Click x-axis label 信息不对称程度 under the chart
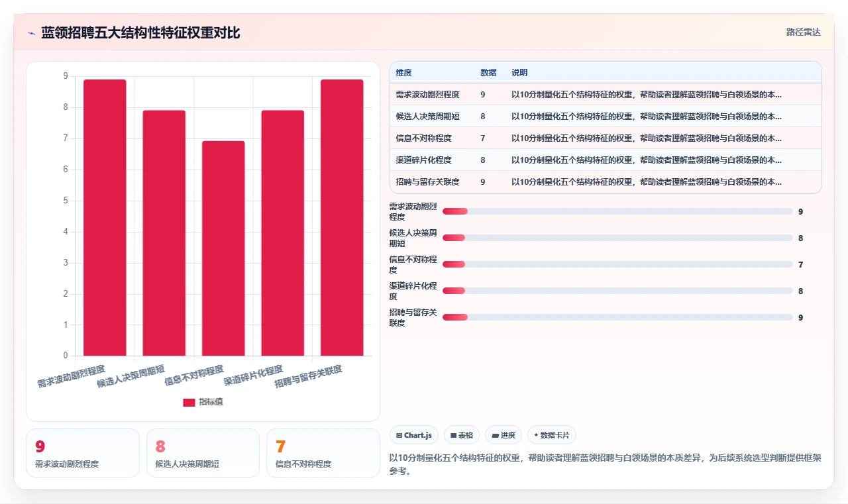Viewport: 848px width, 504px height. [193, 376]
